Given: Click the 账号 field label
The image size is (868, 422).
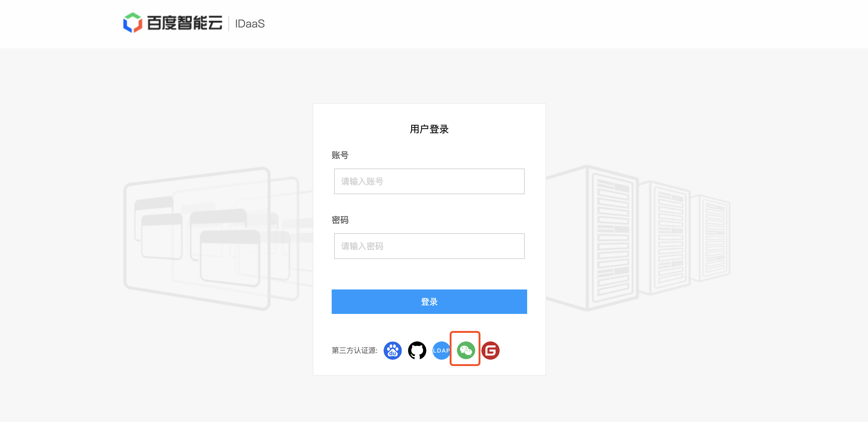Looking at the screenshot, I should point(340,155).
